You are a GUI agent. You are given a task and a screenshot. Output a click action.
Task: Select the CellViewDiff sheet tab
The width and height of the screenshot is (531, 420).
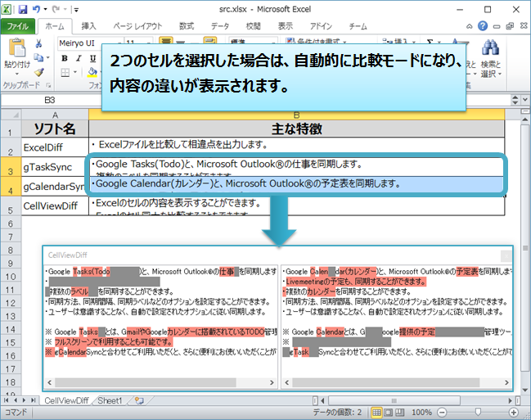[66, 400]
